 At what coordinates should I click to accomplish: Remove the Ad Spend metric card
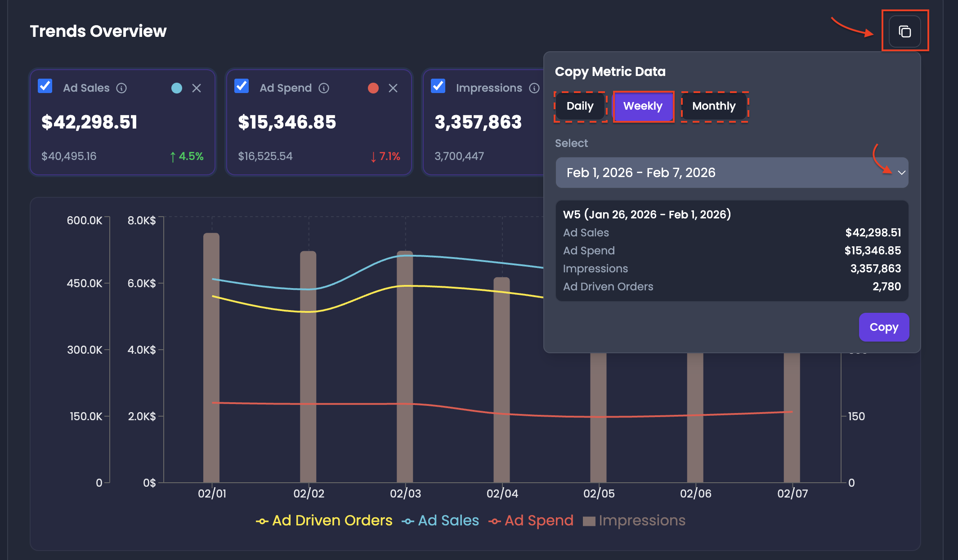[x=393, y=88]
